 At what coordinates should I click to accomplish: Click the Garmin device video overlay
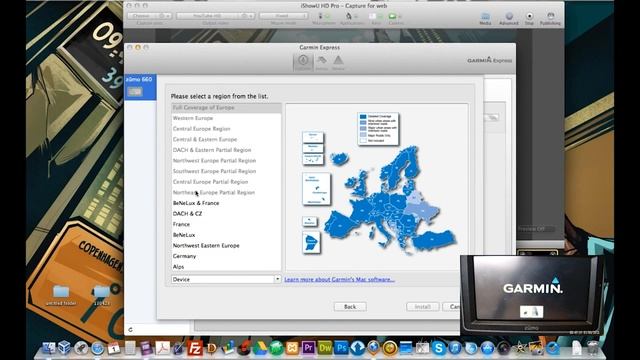533,295
